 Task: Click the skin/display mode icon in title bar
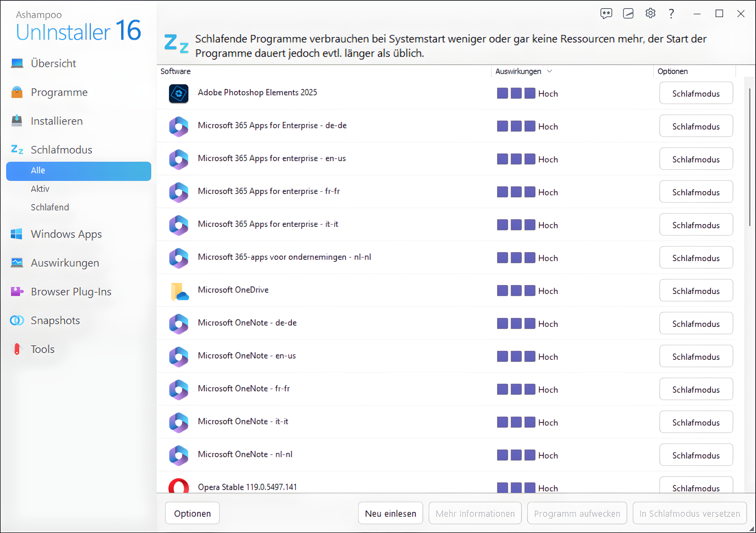point(628,13)
